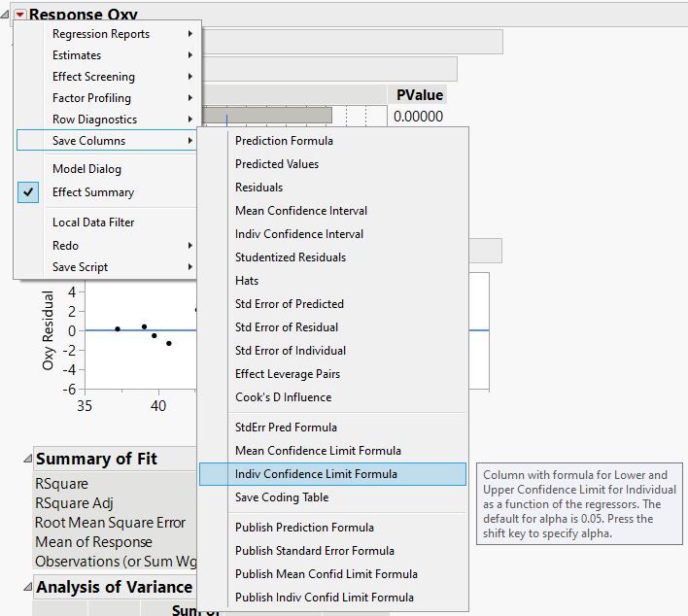This screenshot has height=616, width=688.
Task: Click Cook's D Influence
Action: click(283, 397)
